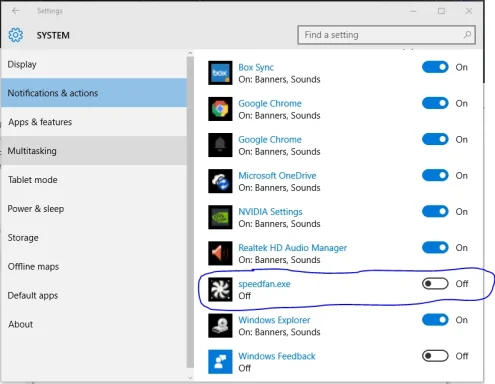
Task: Click the Realtek HD Audio speaker icon
Action: (x=220, y=253)
